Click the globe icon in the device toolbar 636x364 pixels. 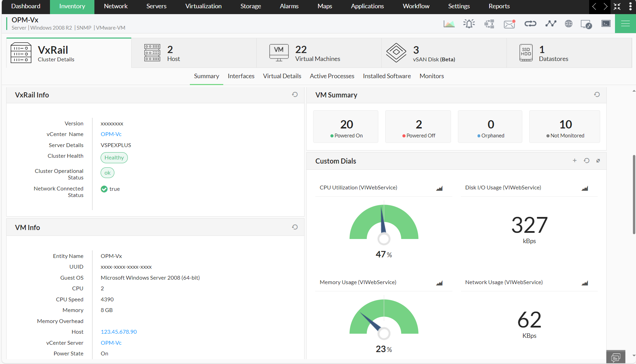568,23
